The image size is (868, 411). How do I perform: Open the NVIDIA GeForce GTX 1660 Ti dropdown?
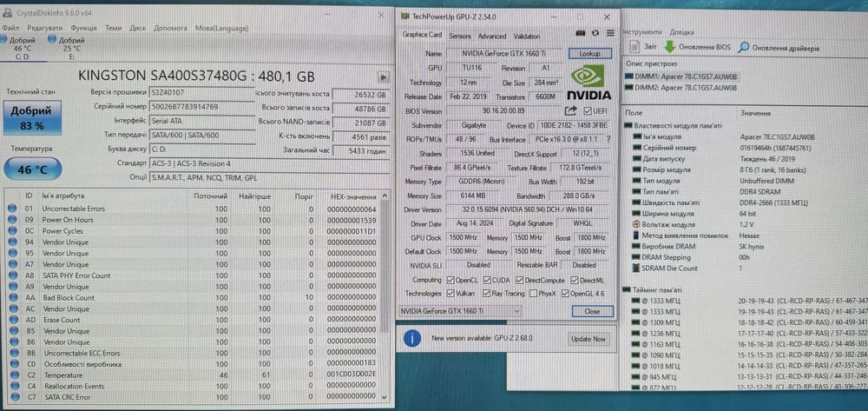click(x=459, y=311)
